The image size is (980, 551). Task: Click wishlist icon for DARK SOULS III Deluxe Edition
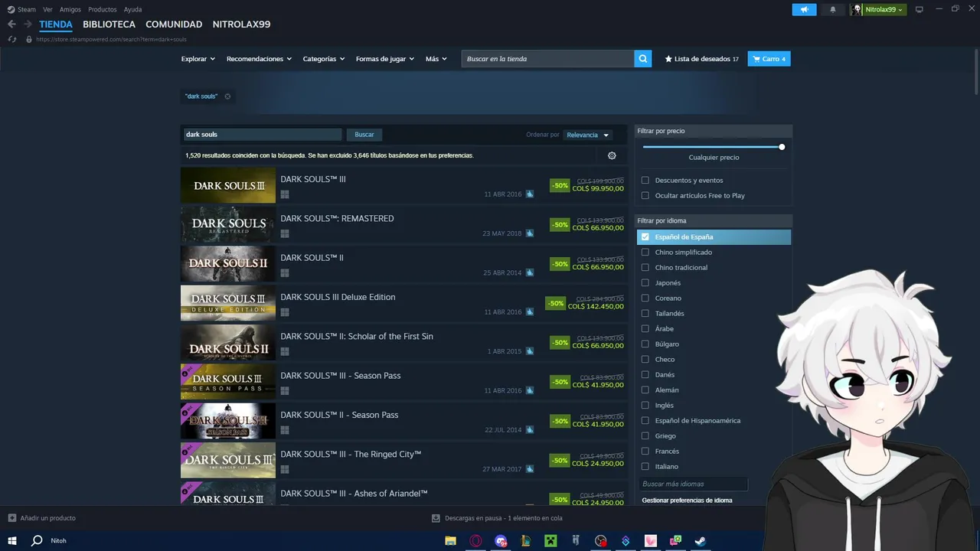tap(530, 312)
